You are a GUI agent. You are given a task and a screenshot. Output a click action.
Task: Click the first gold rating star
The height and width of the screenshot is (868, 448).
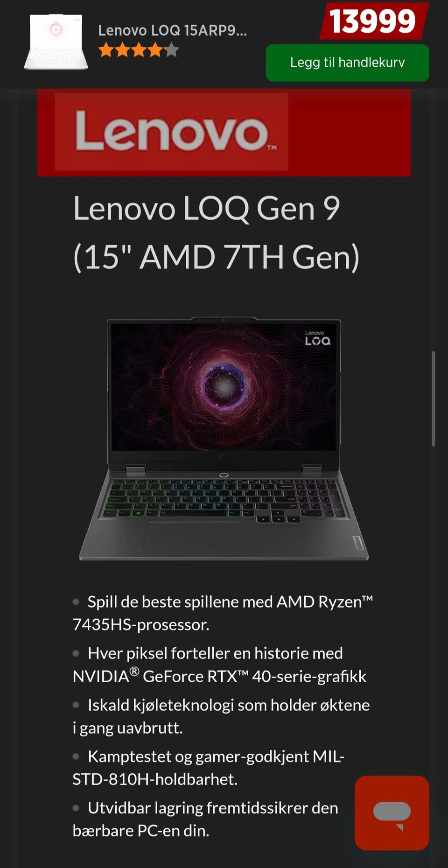tap(106, 49)
